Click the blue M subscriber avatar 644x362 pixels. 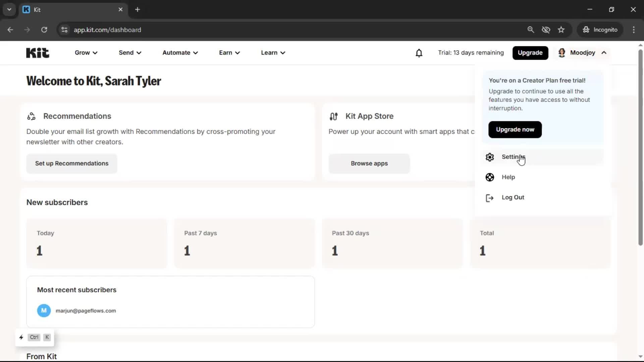tap(44, 311)
